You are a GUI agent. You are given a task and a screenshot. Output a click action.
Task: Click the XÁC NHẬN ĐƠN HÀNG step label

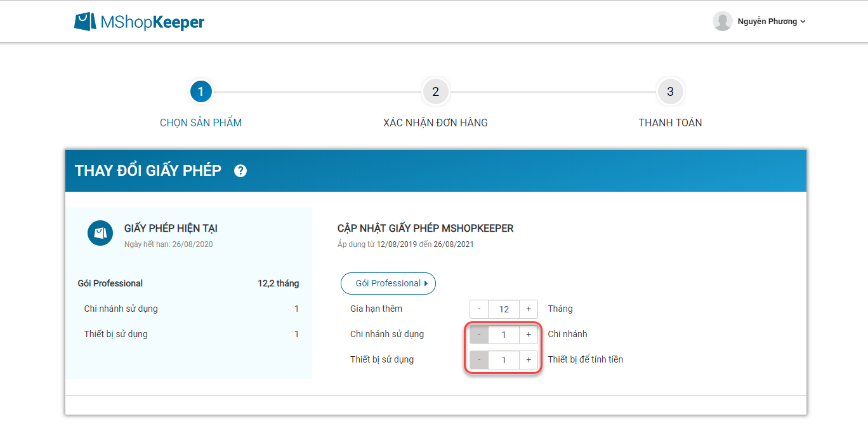435,123
